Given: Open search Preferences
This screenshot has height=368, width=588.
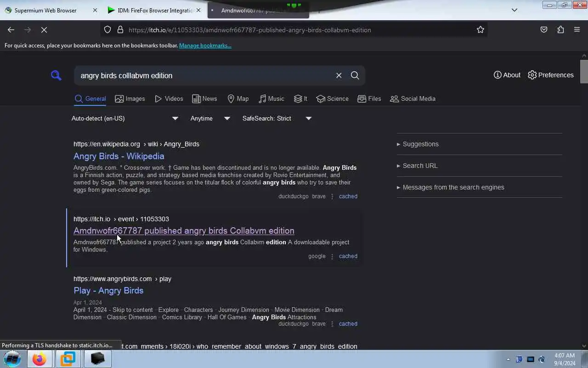Looking at the screenshot, I should 551,75.
